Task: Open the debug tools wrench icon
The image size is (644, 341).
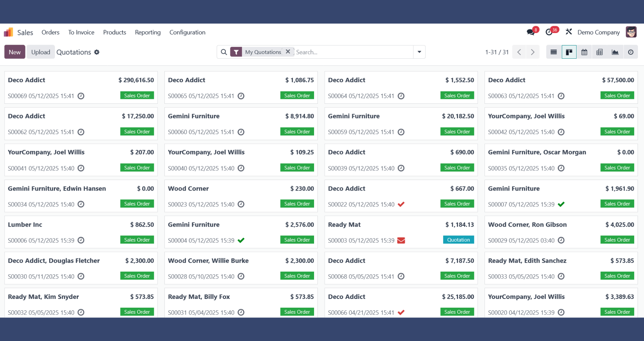Action: pos(569,32)
